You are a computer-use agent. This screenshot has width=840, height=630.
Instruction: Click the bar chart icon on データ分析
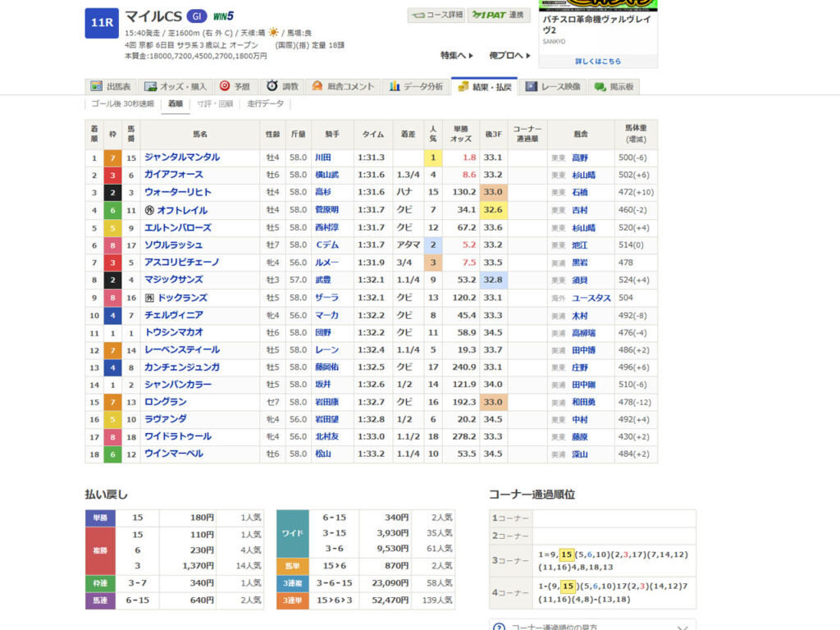[395, 86]
